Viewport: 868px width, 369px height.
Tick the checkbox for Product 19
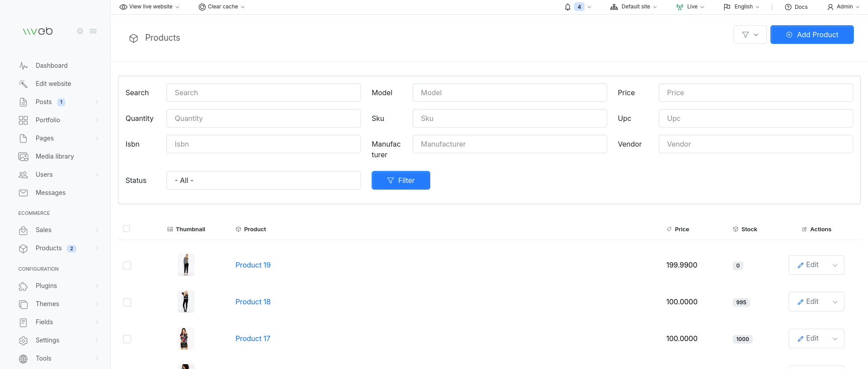click(x=127, y=265)
